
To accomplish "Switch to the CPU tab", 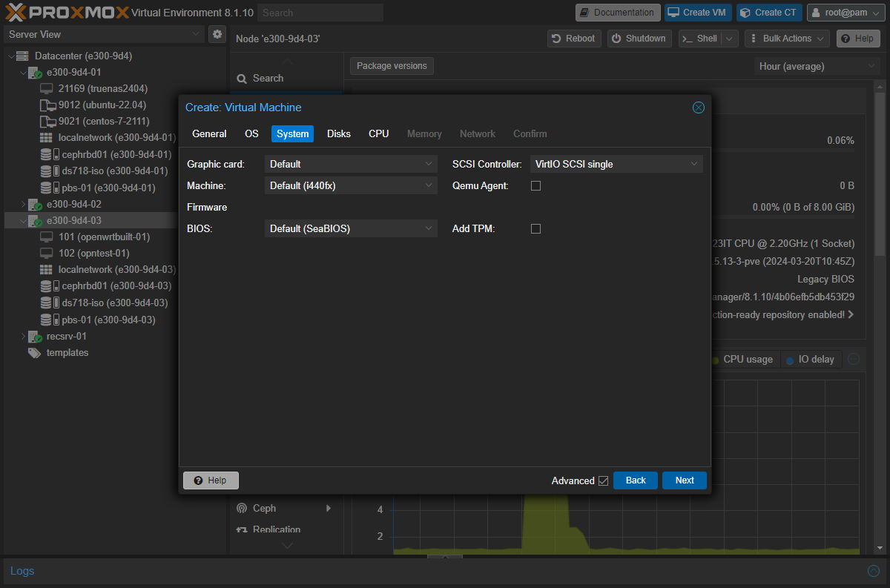I will [x=378, y=133].
